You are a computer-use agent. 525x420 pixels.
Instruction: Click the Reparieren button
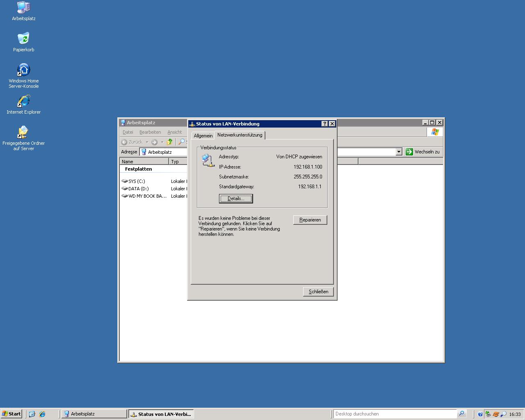click(310, 220)
